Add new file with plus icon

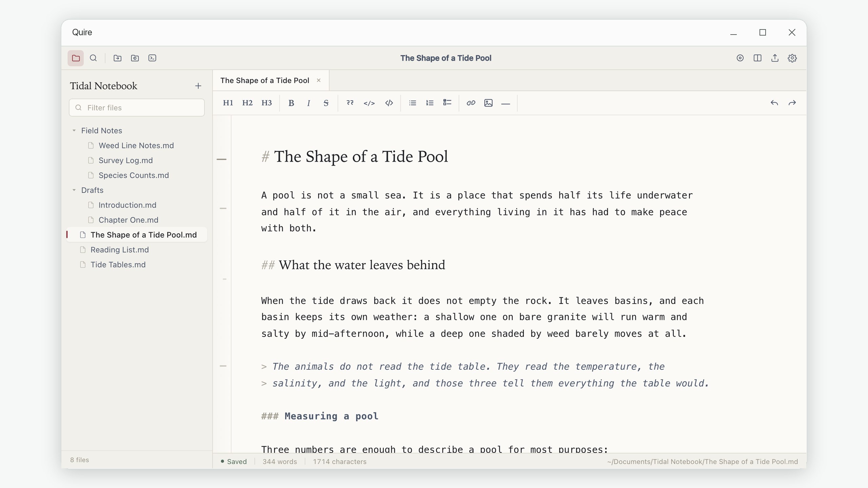click(198, 86)
